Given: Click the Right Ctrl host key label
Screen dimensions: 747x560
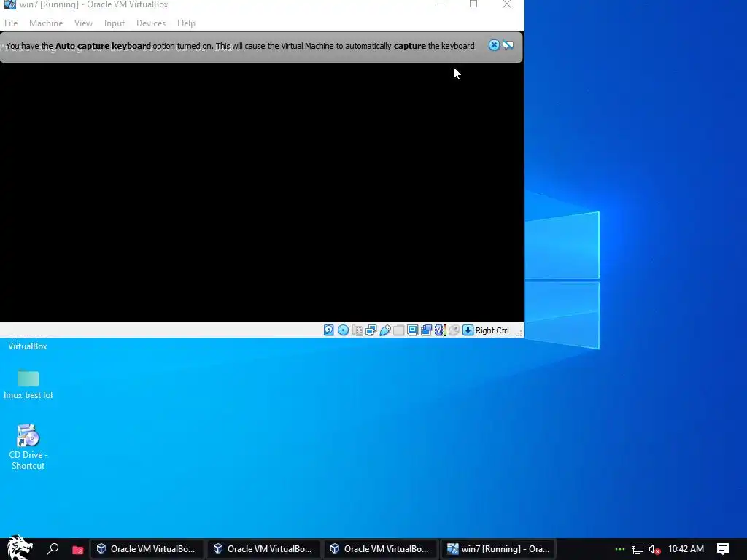Looking at the screenshot, I should (x=492, y=330).
